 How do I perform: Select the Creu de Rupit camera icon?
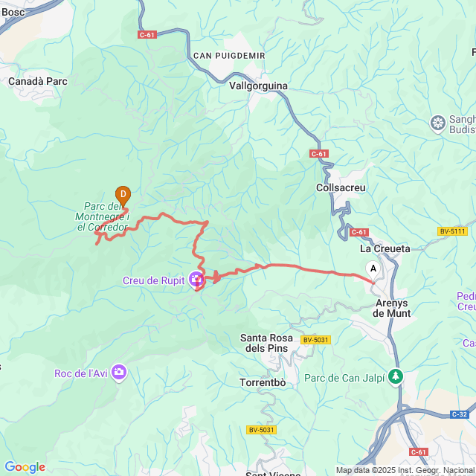(x=196, y=280)
